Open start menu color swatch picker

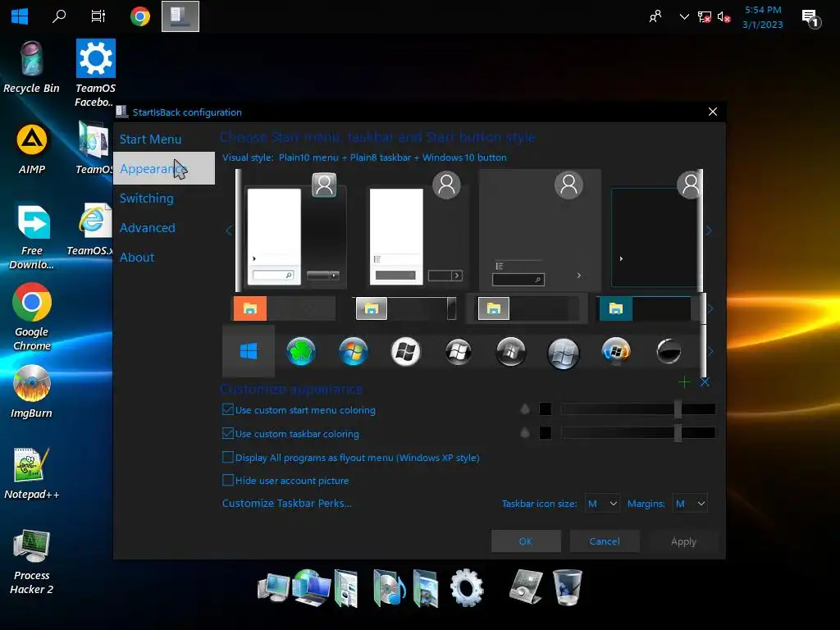tap(545, 409)
